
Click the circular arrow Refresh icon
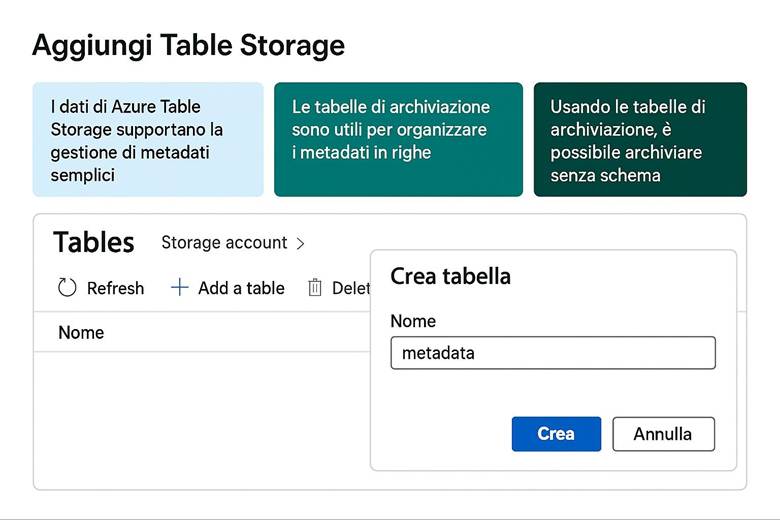67,288
